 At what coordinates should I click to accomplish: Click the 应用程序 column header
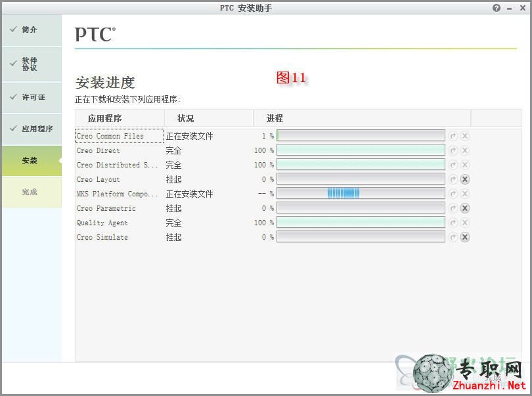pyautogui.click(x=120, y=118)
